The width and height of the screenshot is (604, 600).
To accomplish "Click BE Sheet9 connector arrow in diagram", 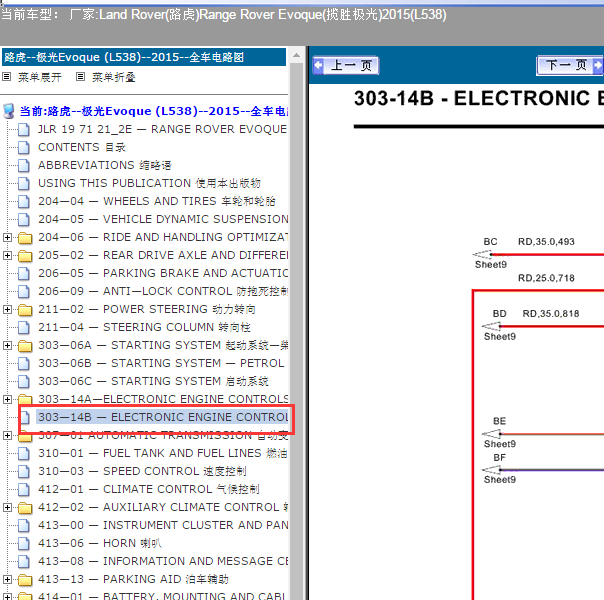I will [x=492, y=434].
